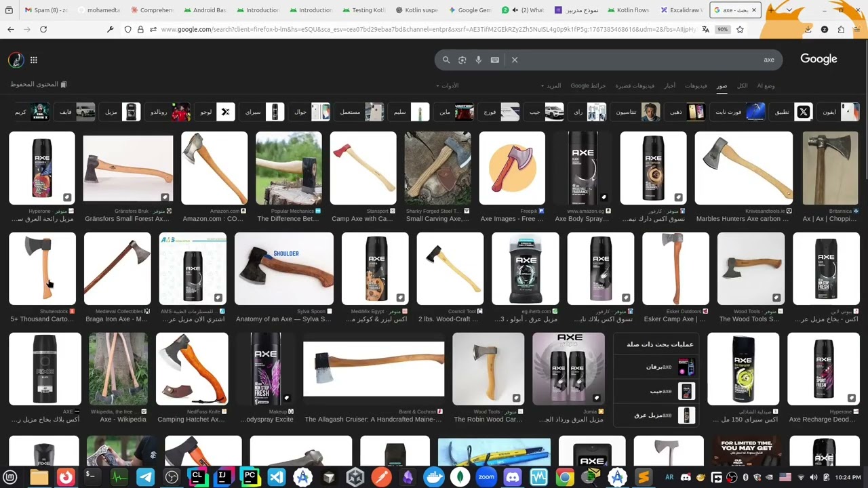Viewport: 868px width, 488px height.
Task: Select the أخبار news tab
Action: pyautogui.click(x=669, y=85)
